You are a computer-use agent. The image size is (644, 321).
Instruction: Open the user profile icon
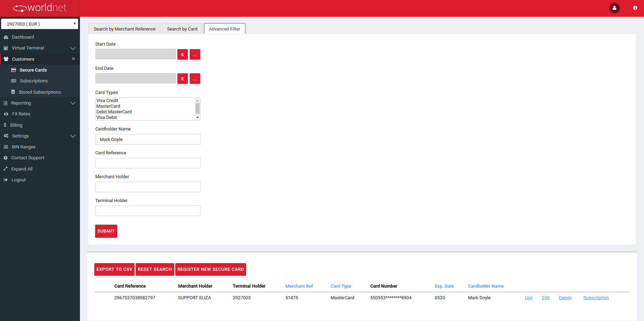coord(615,8)
